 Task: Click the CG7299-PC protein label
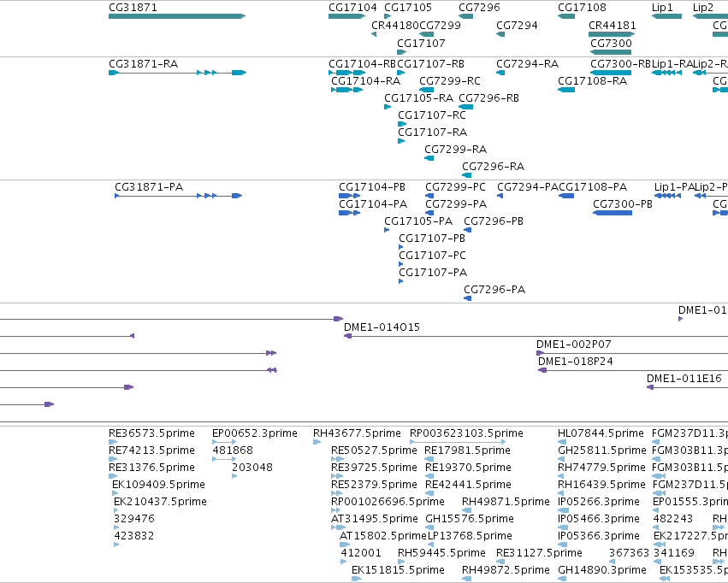pyautogui.click(x=455, y=187)
